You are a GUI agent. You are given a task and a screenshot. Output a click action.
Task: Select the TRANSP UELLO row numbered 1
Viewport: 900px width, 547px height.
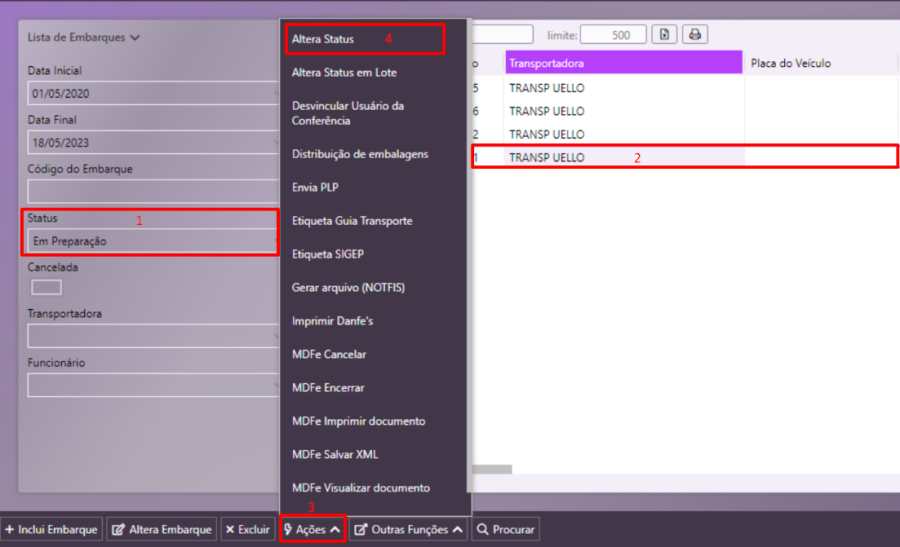tap(685, 157)
